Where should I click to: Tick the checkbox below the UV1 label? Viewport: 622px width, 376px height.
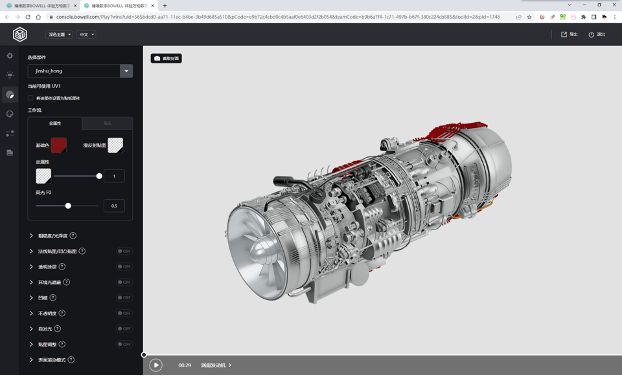click(x=31, y=98)
